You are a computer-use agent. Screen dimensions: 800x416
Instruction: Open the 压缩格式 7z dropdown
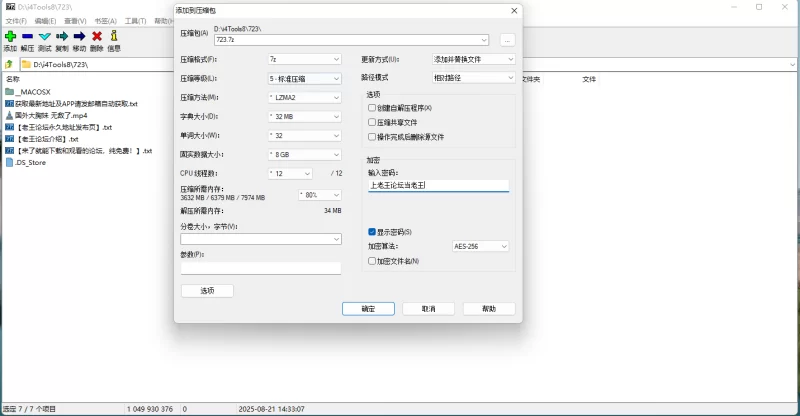coord(305,60)
